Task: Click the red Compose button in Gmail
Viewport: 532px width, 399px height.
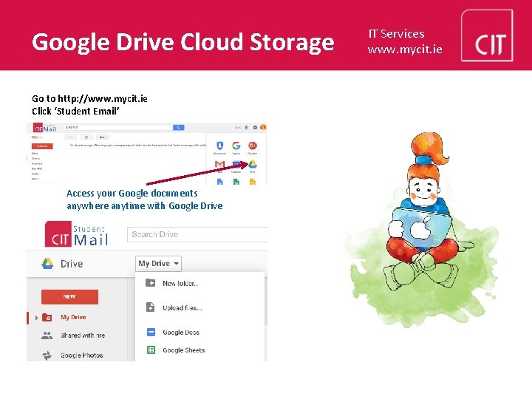Action: [x=42, y=146]
